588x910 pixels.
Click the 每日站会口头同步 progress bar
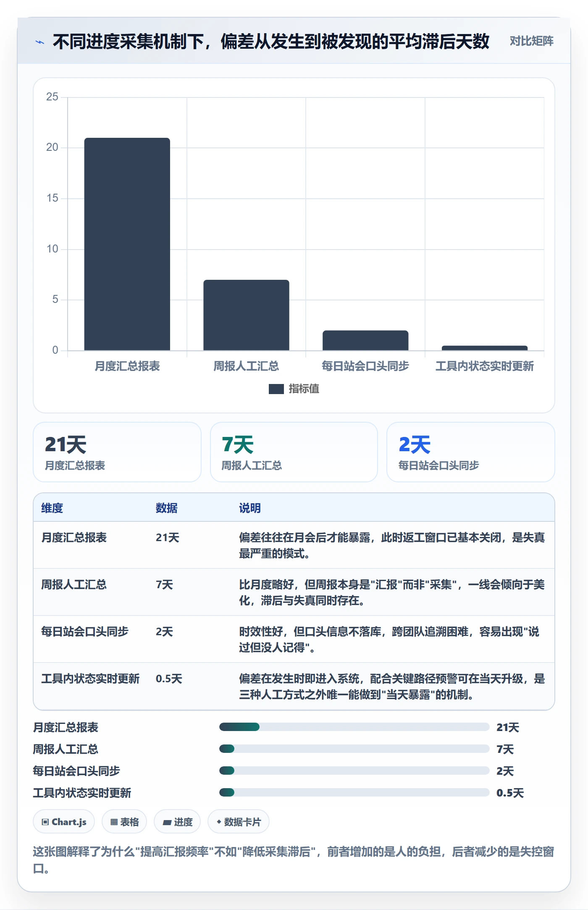click(354, 771)
